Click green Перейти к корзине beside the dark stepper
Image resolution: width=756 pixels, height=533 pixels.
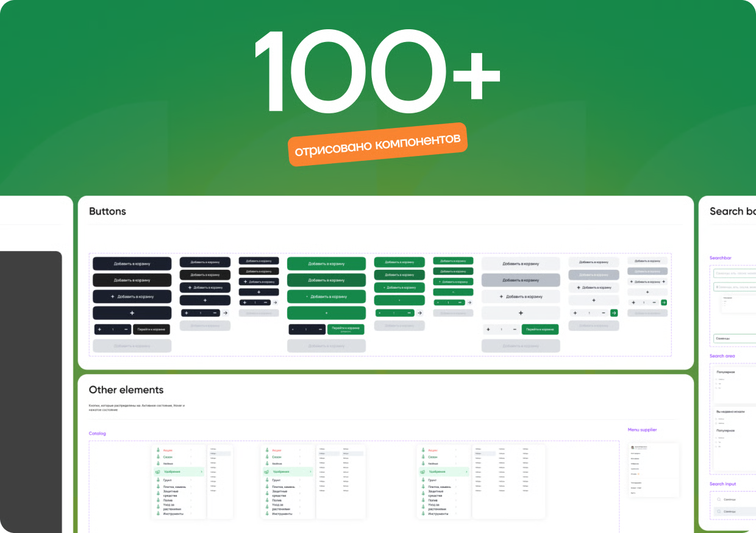pyautogui.click(x=346, y=330)
